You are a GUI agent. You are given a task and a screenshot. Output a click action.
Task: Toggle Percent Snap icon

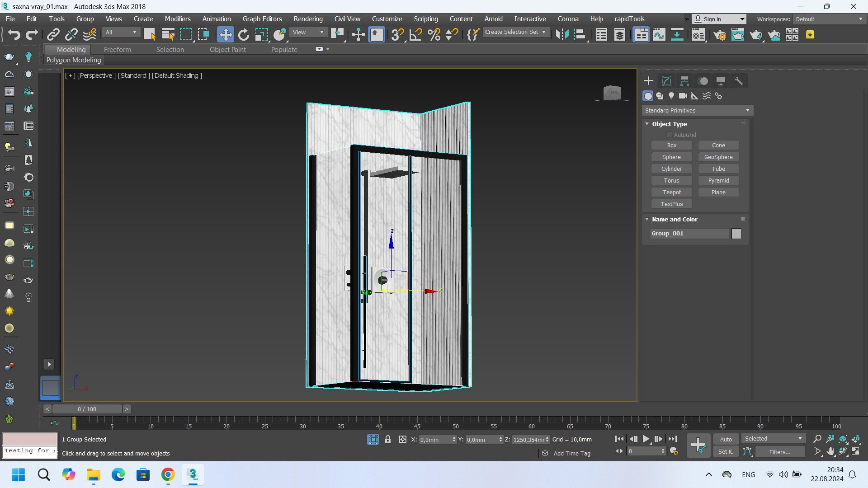[x=434, y=35]
